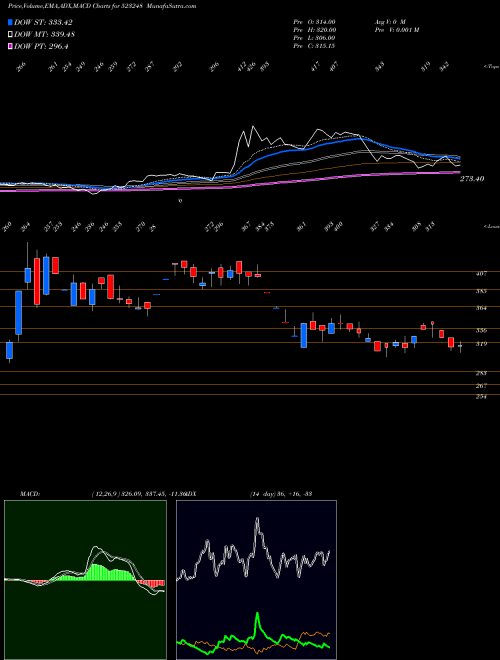Open the green MACD histogram panel
Viewport: 500px width, 660px height.
85,580
